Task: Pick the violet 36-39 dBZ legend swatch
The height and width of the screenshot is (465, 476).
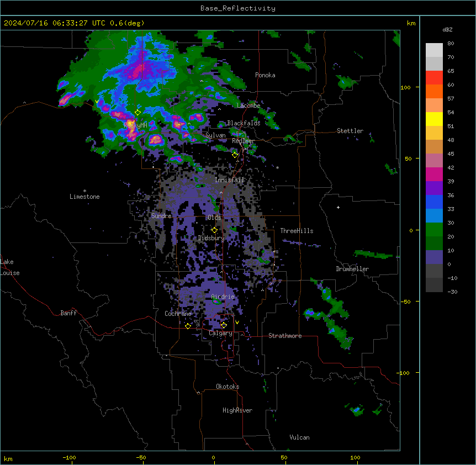Action: tap(434, 188)
